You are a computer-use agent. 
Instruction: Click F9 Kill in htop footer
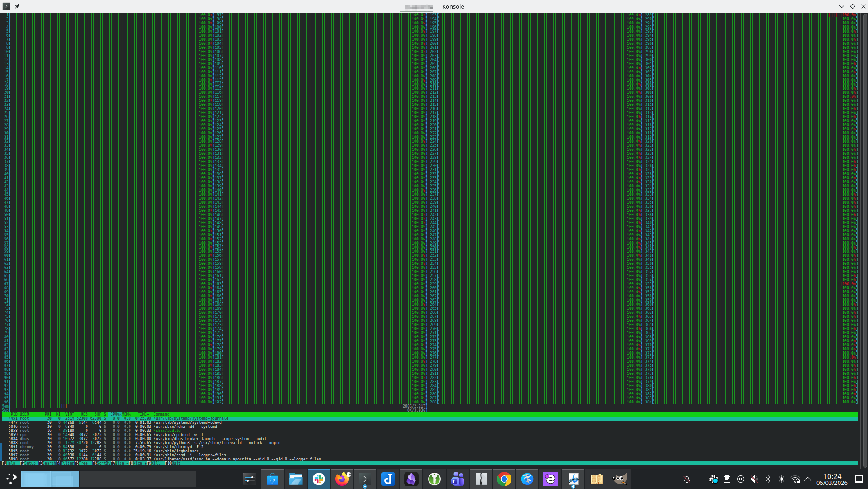[156, 464]
